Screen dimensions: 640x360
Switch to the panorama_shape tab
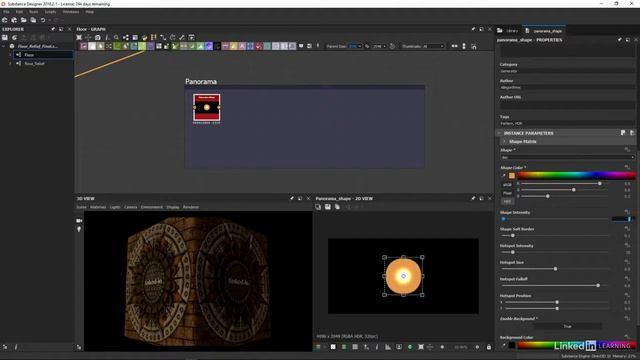point(544,31)
